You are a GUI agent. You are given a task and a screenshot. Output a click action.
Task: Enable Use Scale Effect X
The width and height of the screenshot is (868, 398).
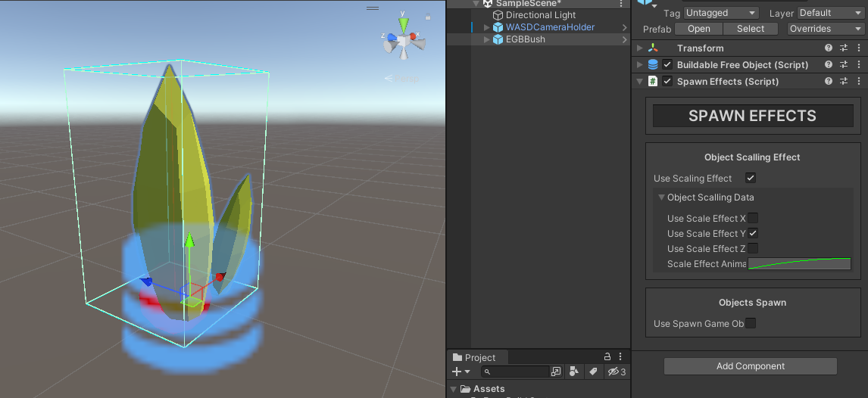coord(753,218)
